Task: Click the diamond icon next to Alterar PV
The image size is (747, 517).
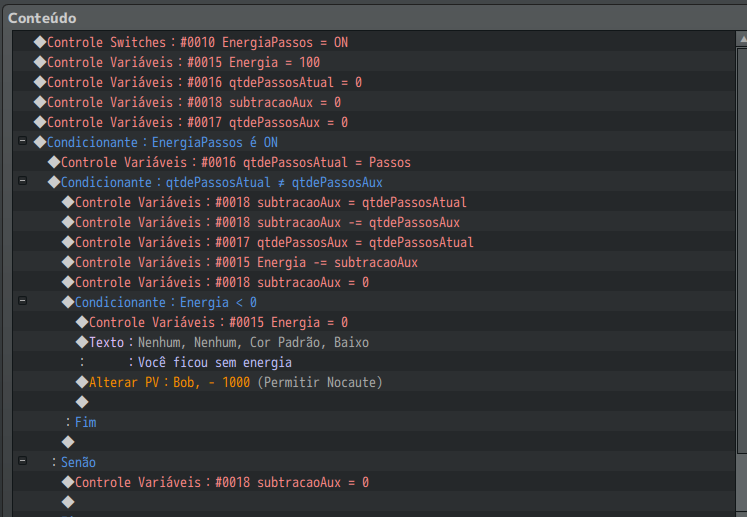Action: pyautogui.click(x=82, y=382)
